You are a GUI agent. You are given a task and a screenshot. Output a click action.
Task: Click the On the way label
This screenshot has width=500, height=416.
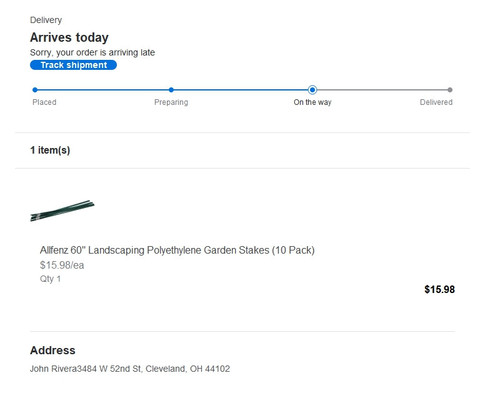point(312,102)
